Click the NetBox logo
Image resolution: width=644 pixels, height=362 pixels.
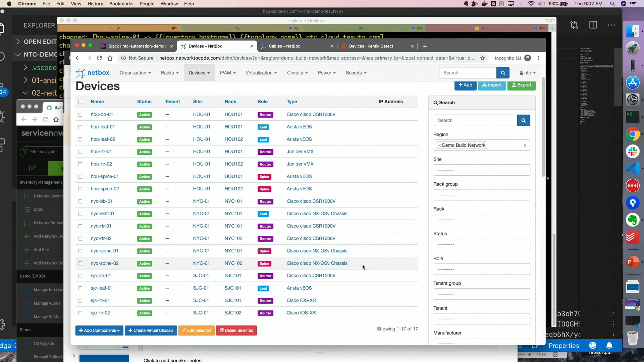92,73
